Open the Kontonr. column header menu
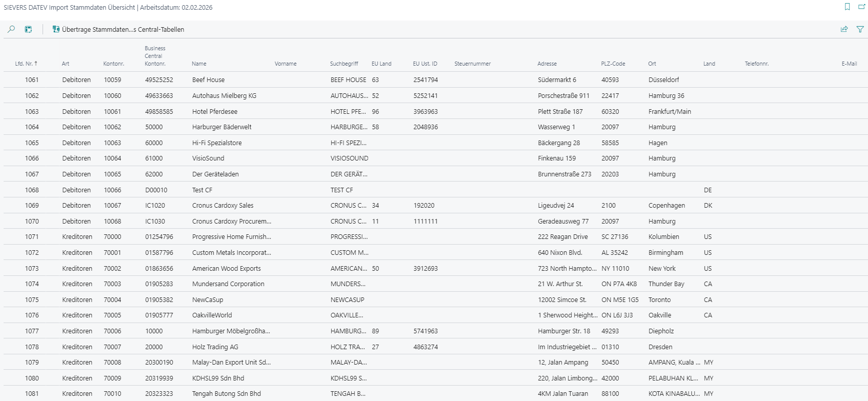868x401 pixels. tap(113, 64)
